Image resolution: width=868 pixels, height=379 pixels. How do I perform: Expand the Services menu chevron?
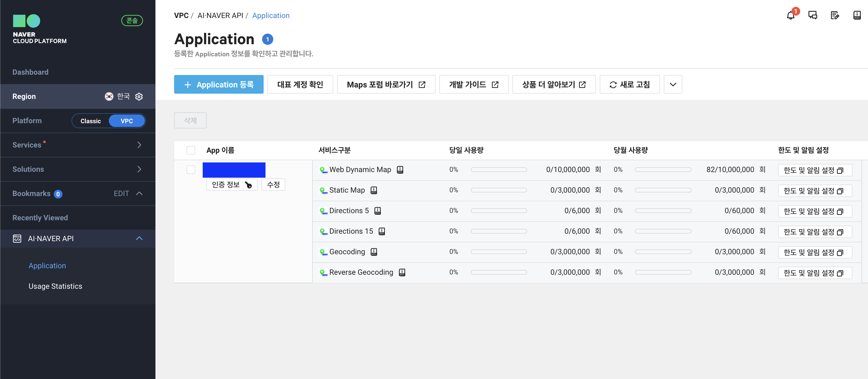(x=139, y=145)
